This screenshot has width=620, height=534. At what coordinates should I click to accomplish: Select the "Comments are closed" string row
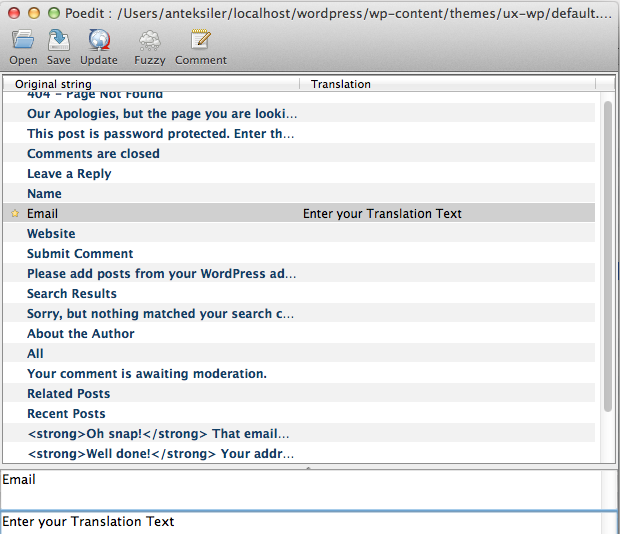tap(93, 154)
